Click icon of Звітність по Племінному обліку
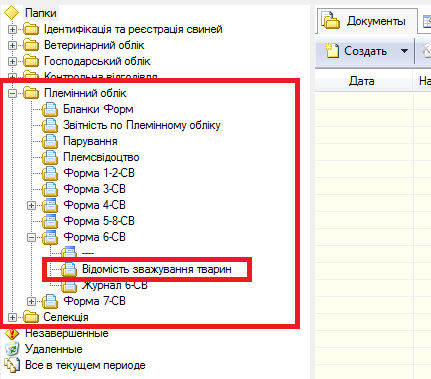The height and width of the screenshot is (379, 431). [50, 125]
